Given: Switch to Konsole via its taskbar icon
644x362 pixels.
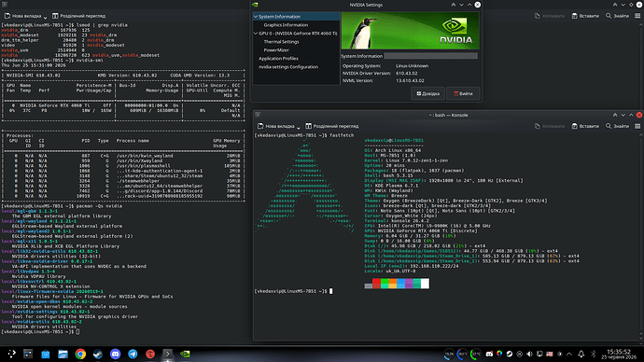Looking at the screenshot, I should click(x=168, y=354).
